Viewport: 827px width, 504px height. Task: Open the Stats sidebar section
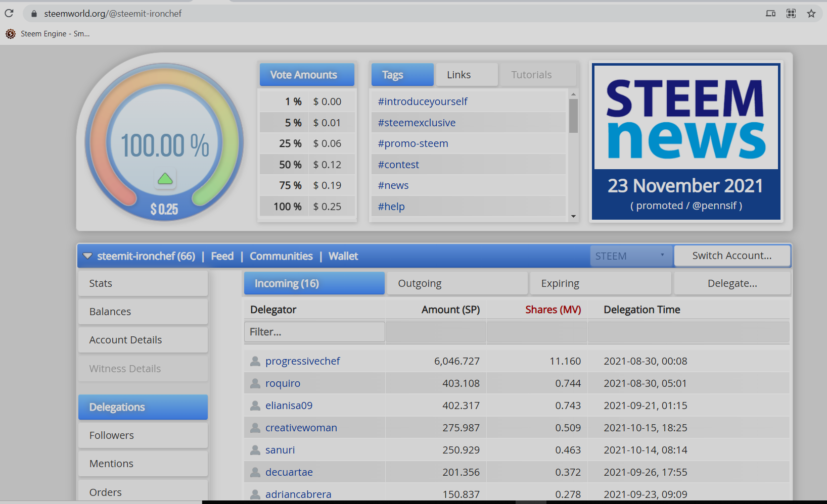143,283
